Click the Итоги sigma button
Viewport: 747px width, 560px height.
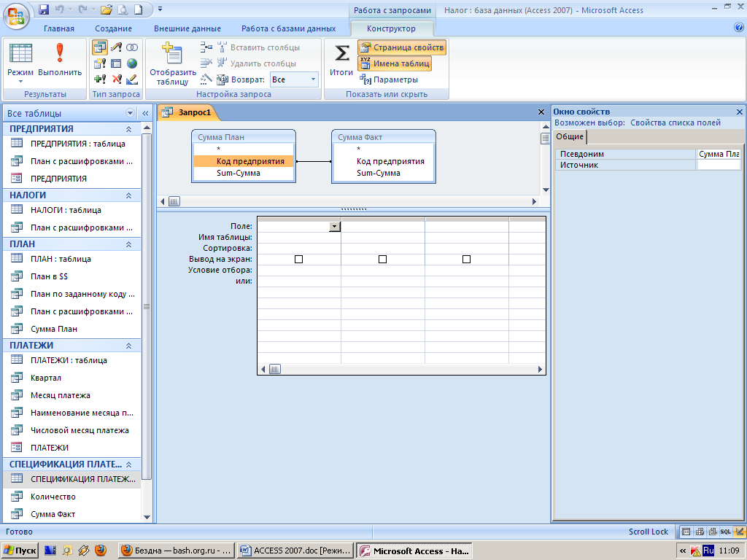[341, 60]
